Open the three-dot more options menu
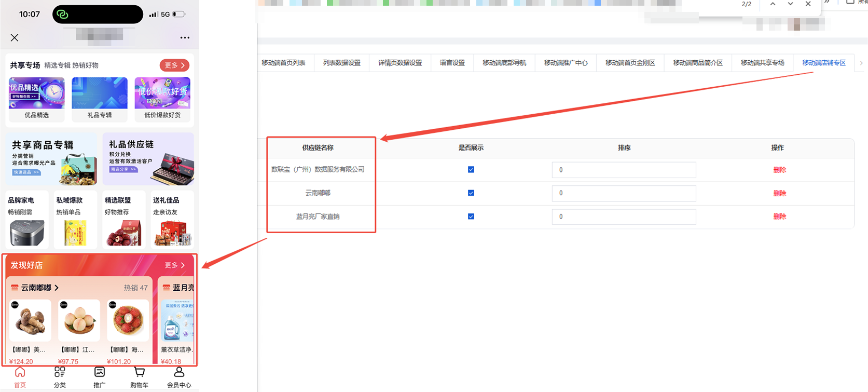The image size is (868, 392). pos(185,37)
